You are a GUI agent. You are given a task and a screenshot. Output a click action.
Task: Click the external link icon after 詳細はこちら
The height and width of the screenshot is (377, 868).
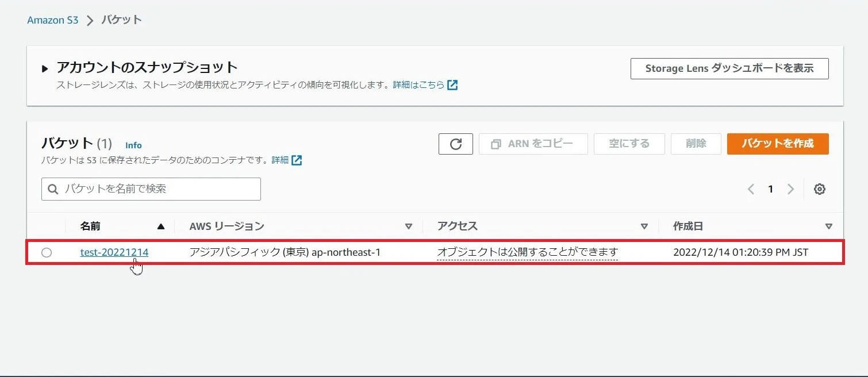[x=452, y=85]
